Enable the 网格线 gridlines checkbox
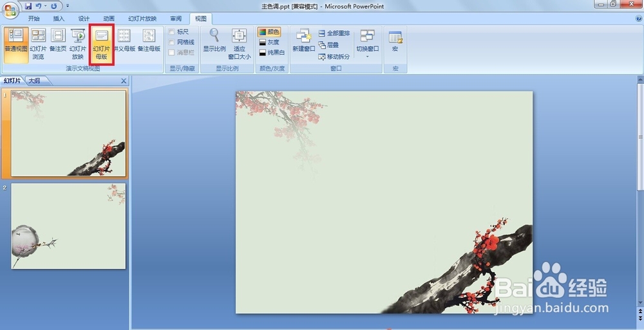Viewport: 644px width, 330px height. point(171,42)
